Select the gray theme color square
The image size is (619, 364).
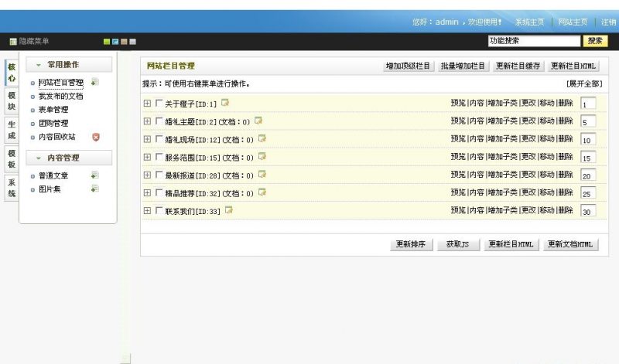[x=132, y=42]
